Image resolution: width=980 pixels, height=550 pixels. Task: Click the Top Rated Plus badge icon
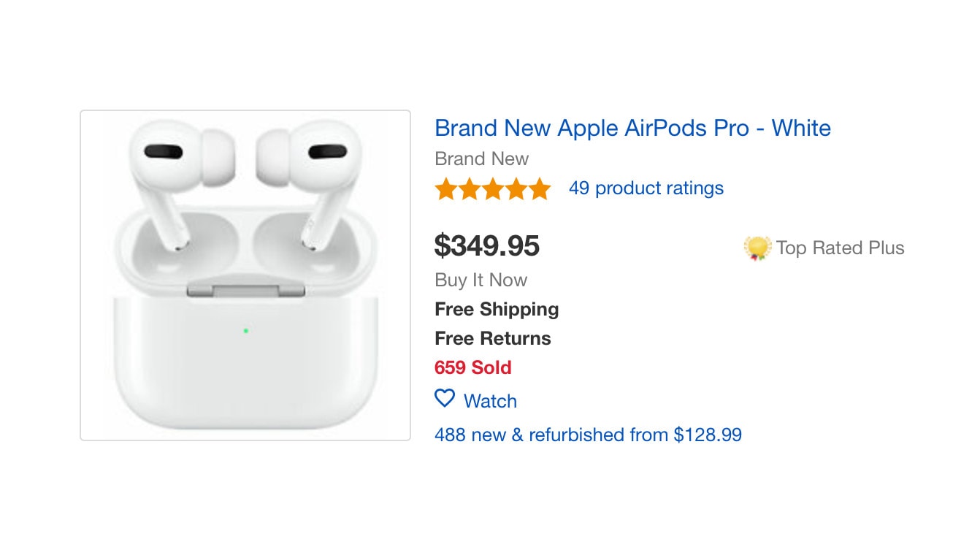pos(757,248)
